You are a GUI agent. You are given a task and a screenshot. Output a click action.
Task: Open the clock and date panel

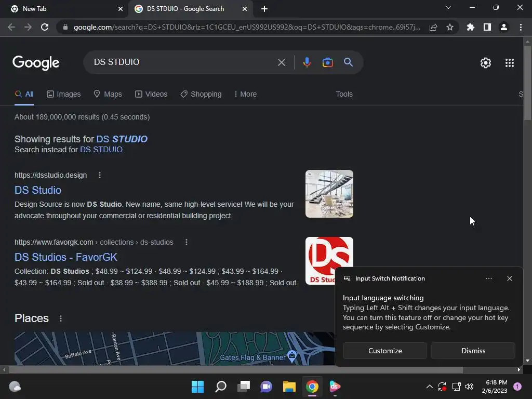coord(495,387)
